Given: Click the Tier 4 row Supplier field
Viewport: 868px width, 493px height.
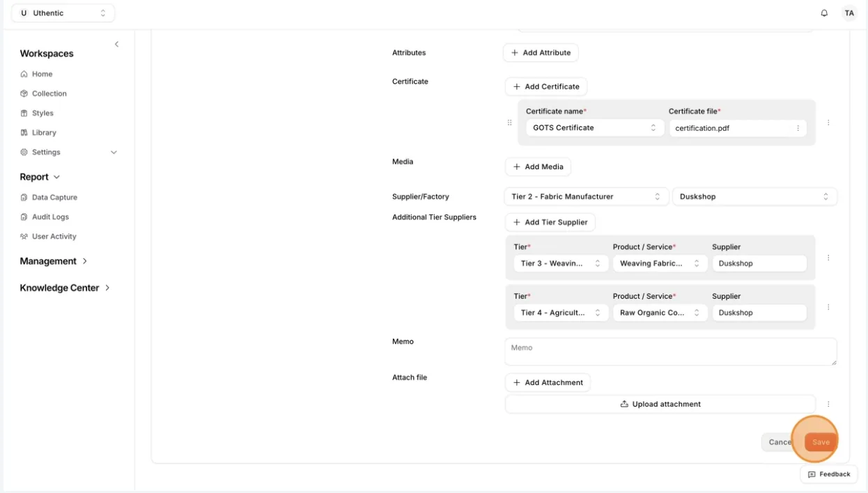Looking at the screenshot, I should [759, 313].
